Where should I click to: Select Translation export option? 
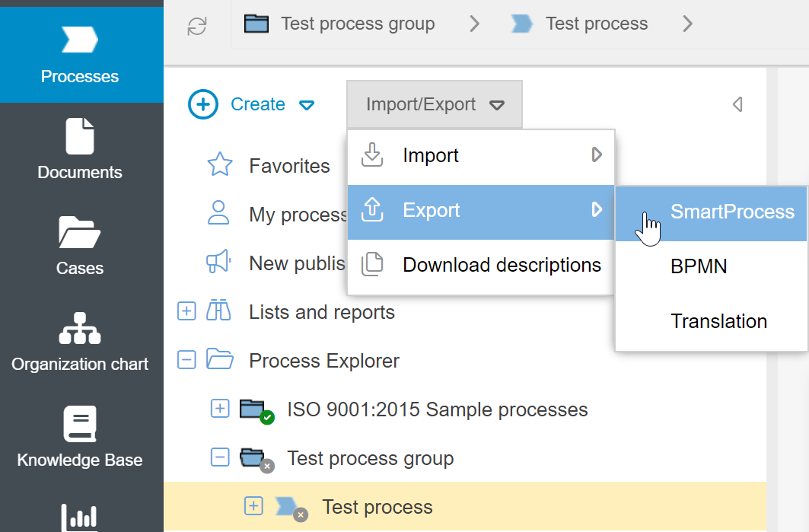718,321
